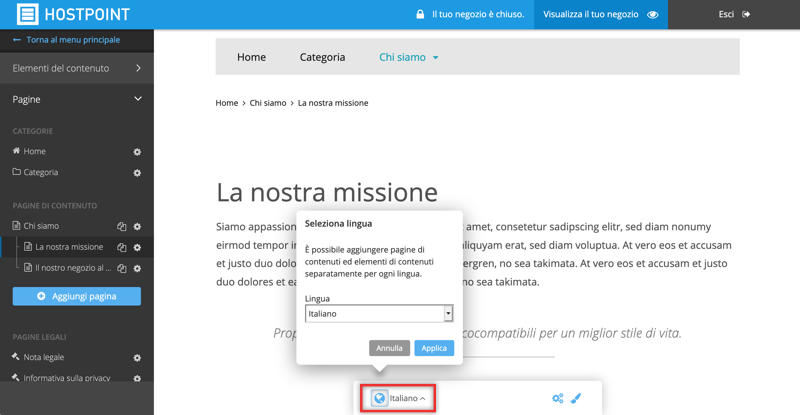Click Esci to log out

click(x=726, y=14)
